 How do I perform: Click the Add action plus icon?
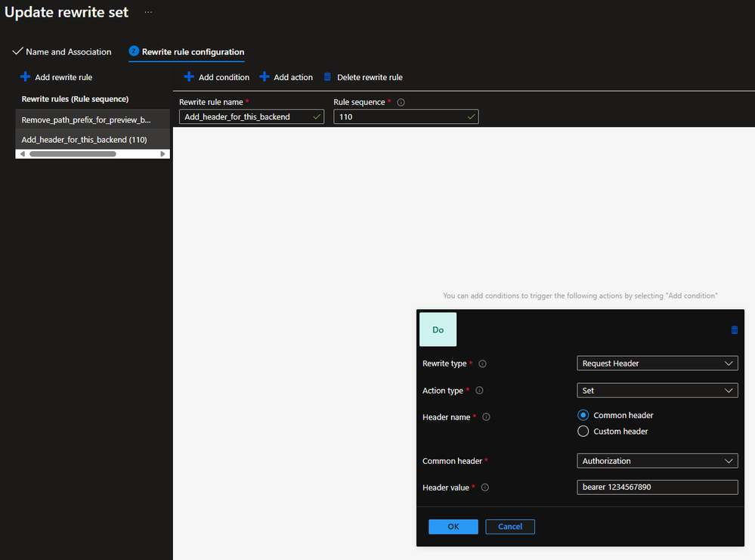click(264, 76)
